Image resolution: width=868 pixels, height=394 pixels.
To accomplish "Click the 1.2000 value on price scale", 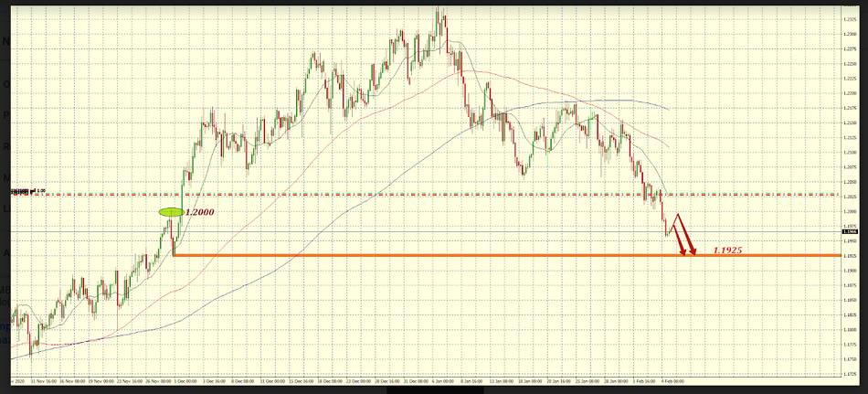I will [851, 211].
